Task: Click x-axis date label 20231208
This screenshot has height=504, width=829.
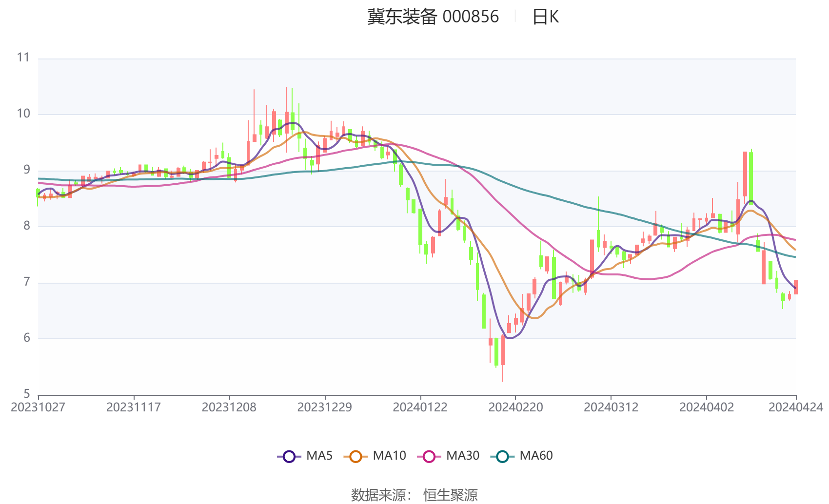Action: click(229, 407)
